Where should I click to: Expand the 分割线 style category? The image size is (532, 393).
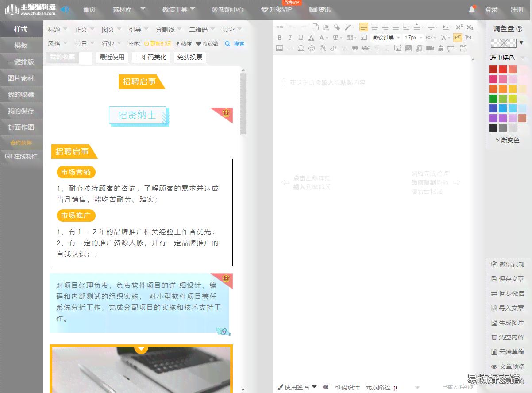pos(168,30)
